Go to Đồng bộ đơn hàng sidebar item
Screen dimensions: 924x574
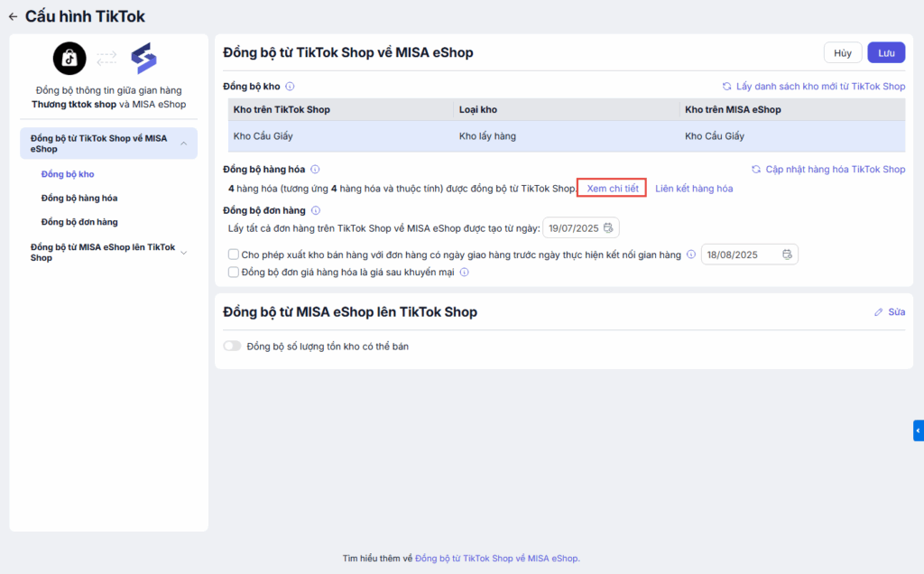click(x=79, y=222)
